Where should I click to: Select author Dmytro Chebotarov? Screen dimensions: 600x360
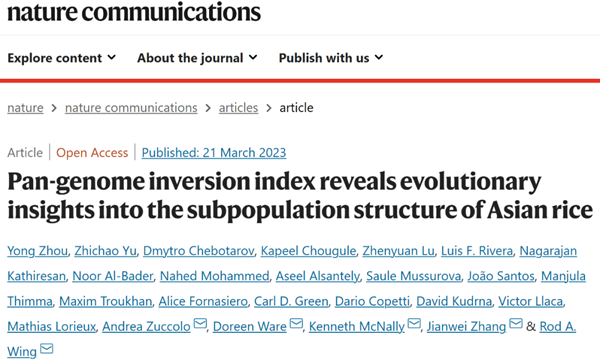click(x=199, y=251)
